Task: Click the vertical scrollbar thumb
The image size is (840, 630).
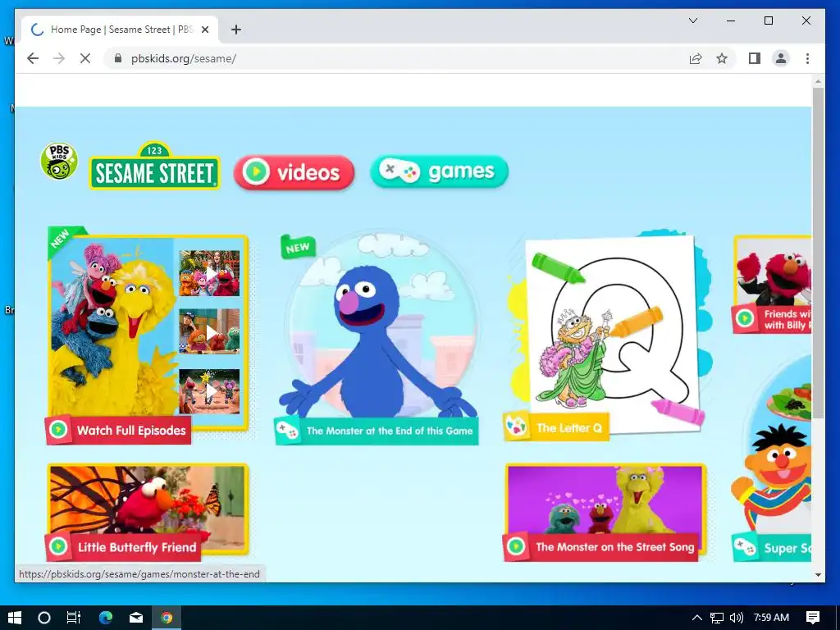Action: pyautogui.click(x=818, y=253)
